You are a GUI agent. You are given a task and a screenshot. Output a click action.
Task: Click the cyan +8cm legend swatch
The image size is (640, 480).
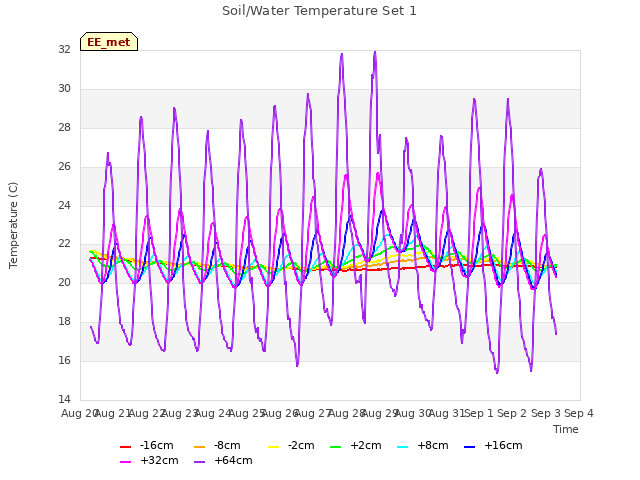[x=402, y=447]
